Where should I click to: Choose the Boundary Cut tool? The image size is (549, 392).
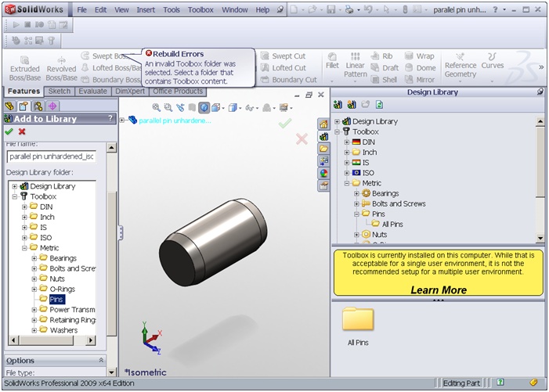[x=289, y=80]
